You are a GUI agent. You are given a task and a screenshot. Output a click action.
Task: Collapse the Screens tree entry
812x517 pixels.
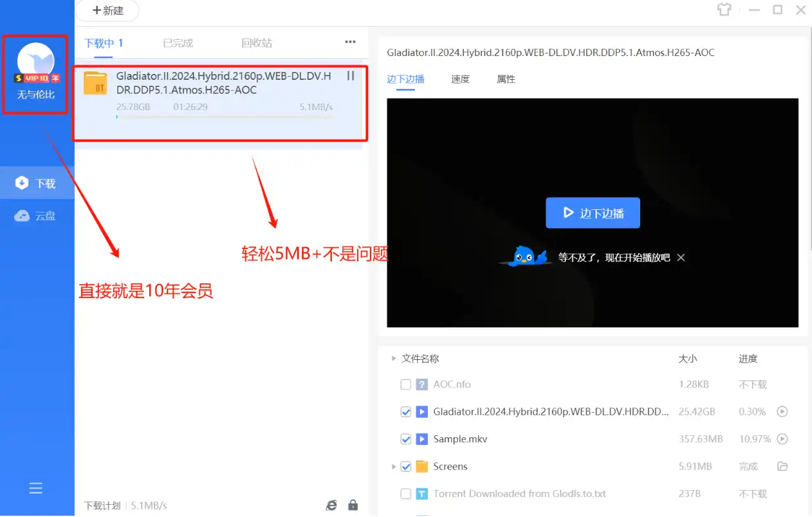click(394, 466)
